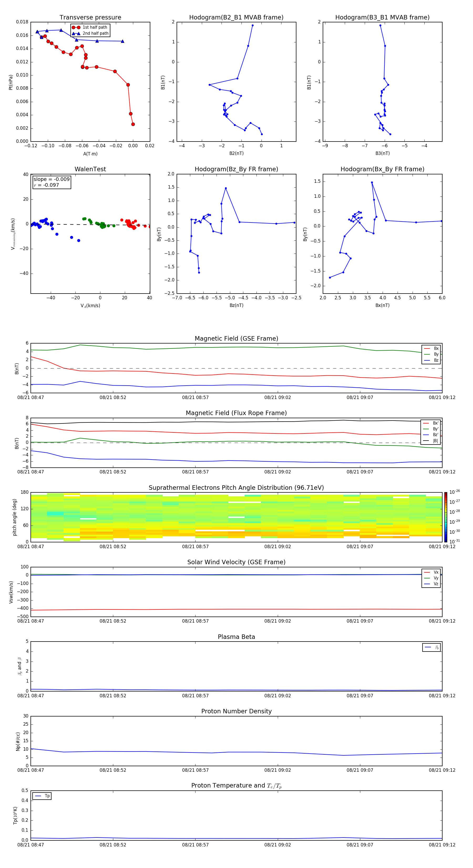The width and height of the screenshot is (473, 868).
Task: Click '08/21 08:57' tick under Proton Temperature plot
Action: click(x=195, y=845)
